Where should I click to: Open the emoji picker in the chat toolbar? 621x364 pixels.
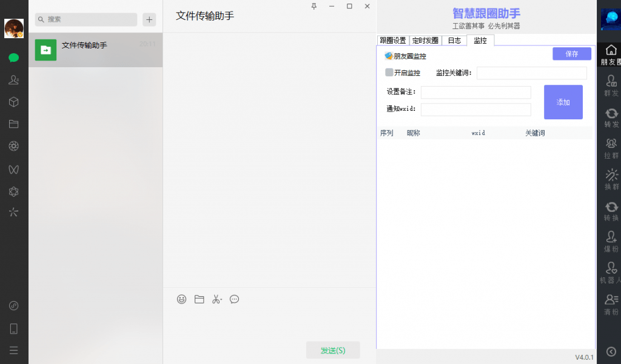pyautogui.click(x=181, y=300)
